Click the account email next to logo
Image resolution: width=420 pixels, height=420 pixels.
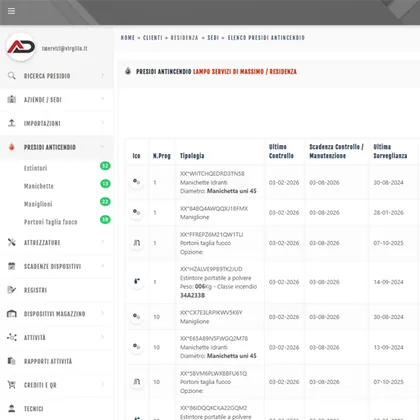pyautogui.click(x=65, y=48)
